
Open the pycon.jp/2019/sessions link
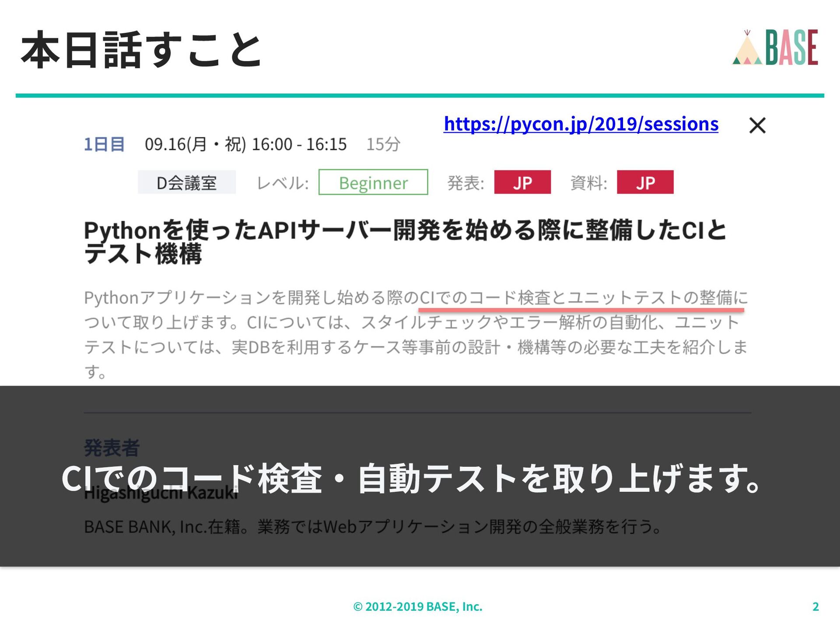pos(581,124)
